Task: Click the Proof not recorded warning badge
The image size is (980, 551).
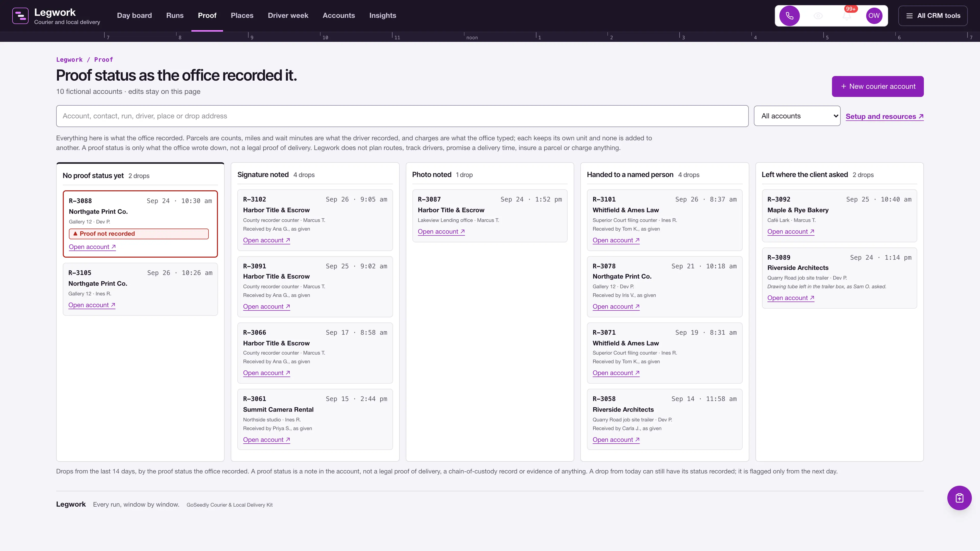Action: (139, 234)
